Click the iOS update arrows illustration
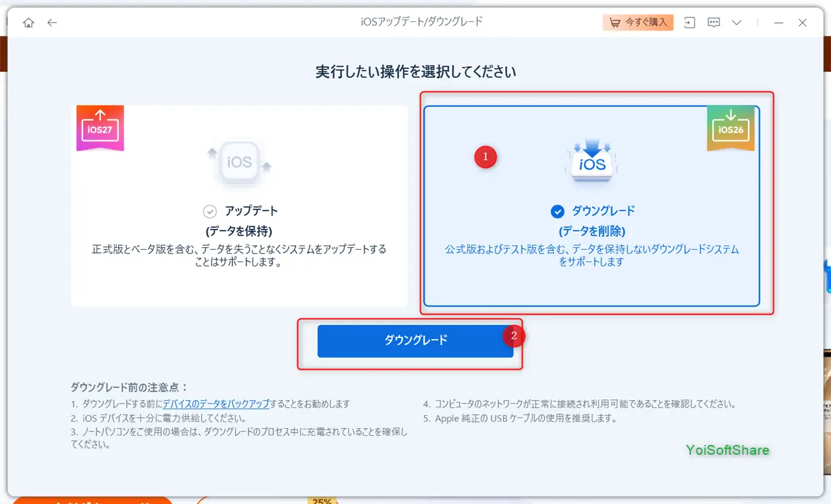 [x=239, y=162]
